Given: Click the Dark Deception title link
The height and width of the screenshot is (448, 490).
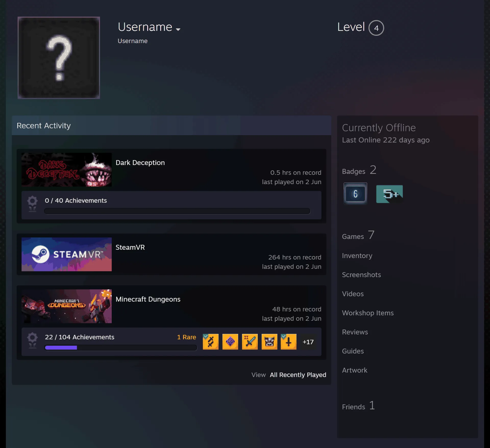Looking at the screenshot, I should coord(140,163).
